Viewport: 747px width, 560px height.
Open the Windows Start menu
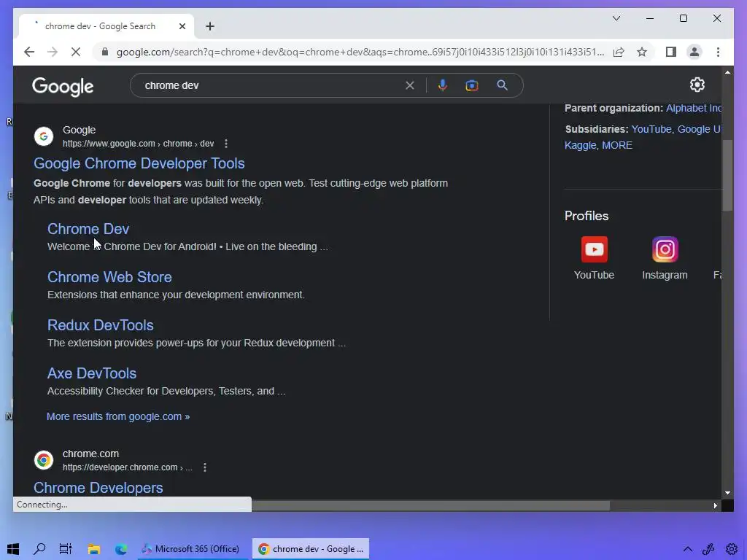[x=13, y=549]
